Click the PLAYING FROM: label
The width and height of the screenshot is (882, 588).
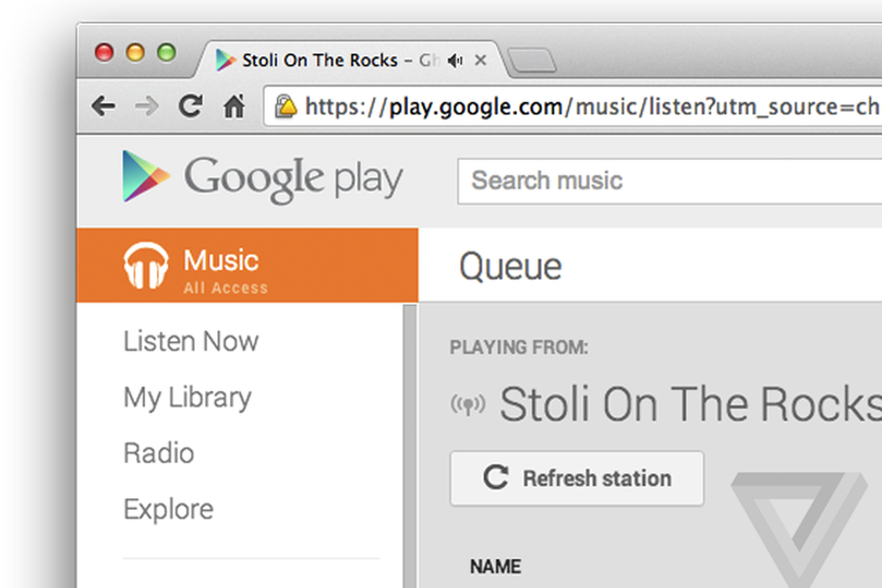coord(519,347)
